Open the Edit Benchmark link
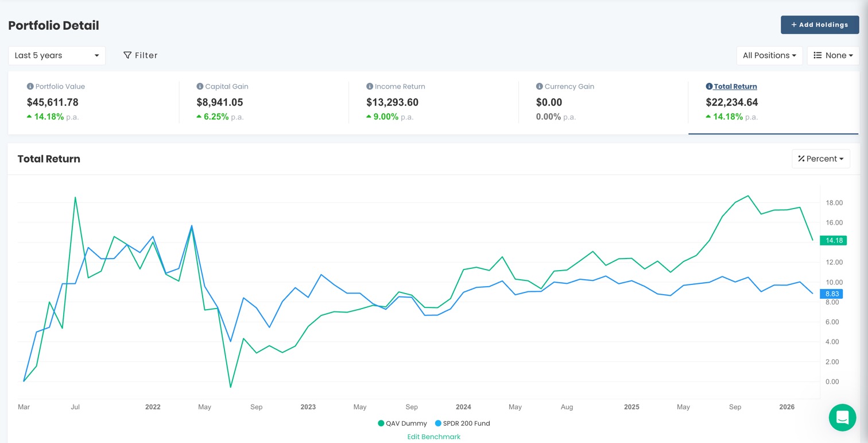Screen dimensions: 868x443 coord(433,437)
